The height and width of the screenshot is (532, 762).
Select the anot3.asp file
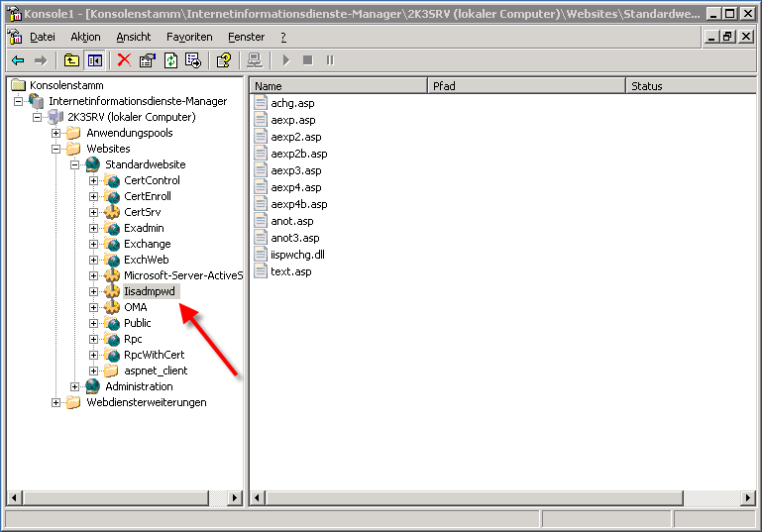click(295, 238)
